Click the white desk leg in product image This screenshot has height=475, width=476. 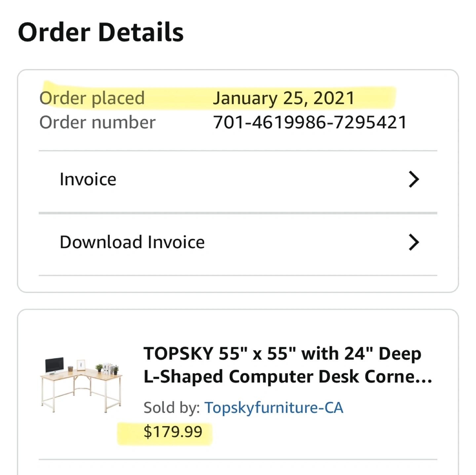53,398
